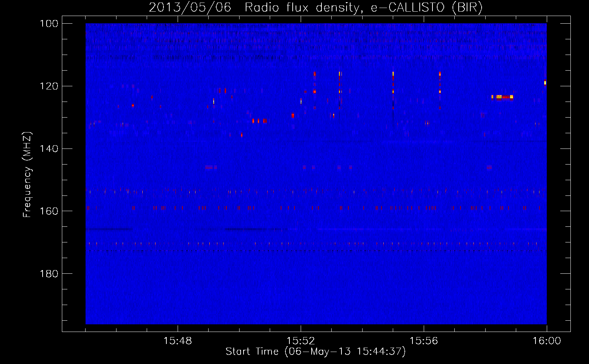
Task: Click the 'Start Time (06-May-13 15:44:37)' label
Action: (x=316, y=352)
